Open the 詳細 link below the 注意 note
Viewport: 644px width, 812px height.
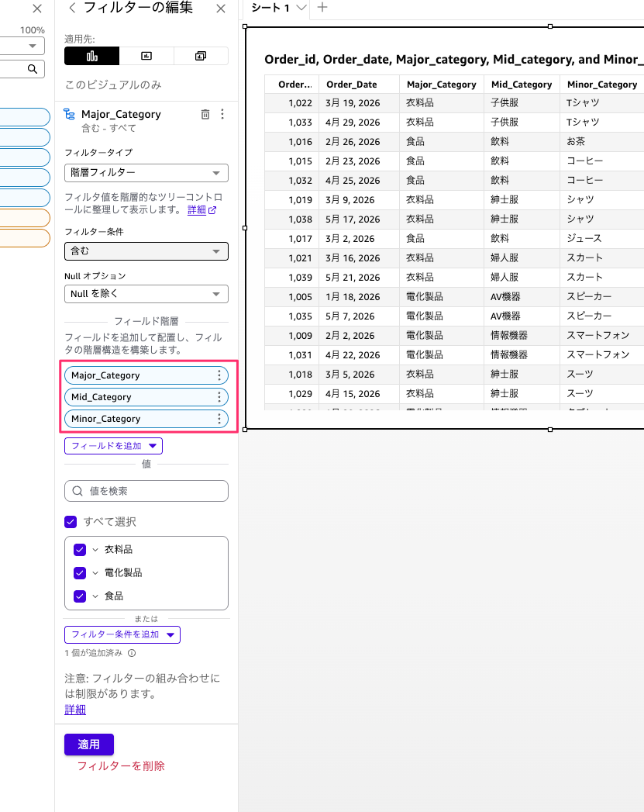tap(75, 710)
